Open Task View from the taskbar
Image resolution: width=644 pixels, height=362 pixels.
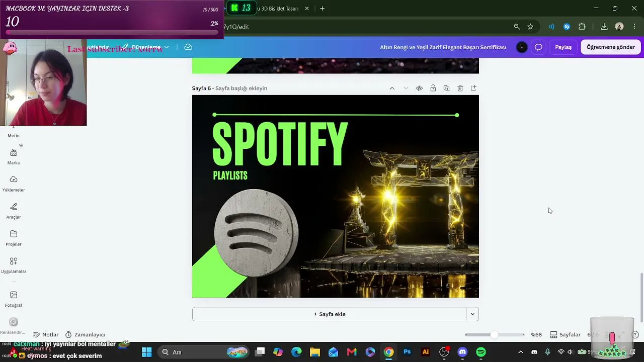(x=260, y=352)
